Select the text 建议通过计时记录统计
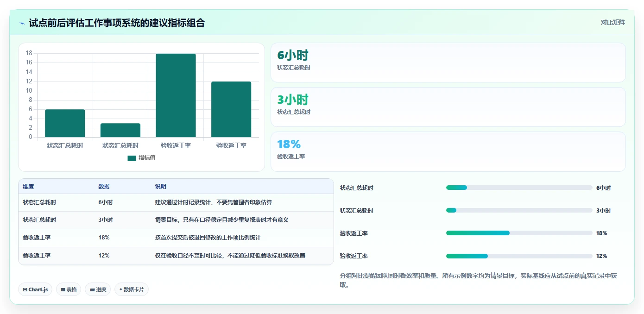Image resolution: width=644 pixels, height=314 pixels. (183, 202)
